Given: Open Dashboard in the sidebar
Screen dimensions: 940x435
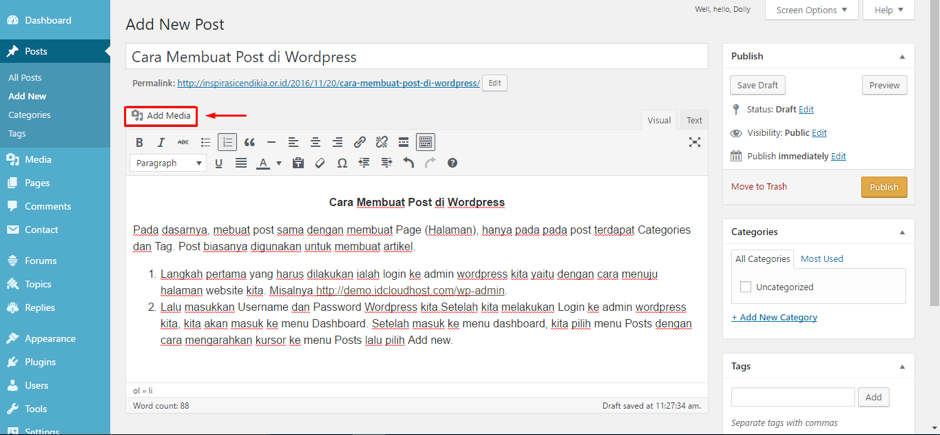Looking at the screenshot, I should [x=48, y=20].
